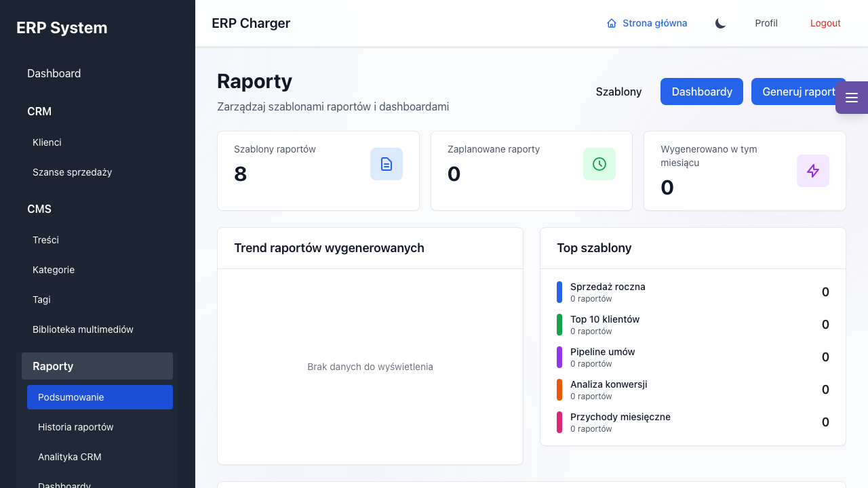
Task: Open Dashboard in the sidebar
Action: click(97, 73)
